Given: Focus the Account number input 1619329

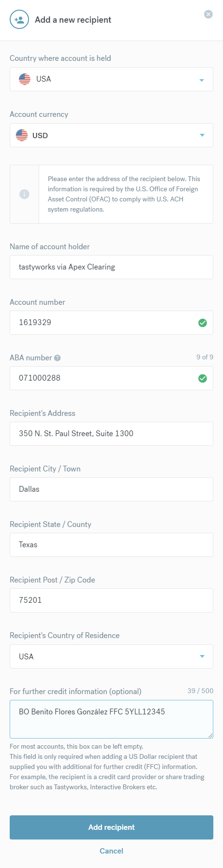Looking at the screenshot, I should (x=111, y=323).
